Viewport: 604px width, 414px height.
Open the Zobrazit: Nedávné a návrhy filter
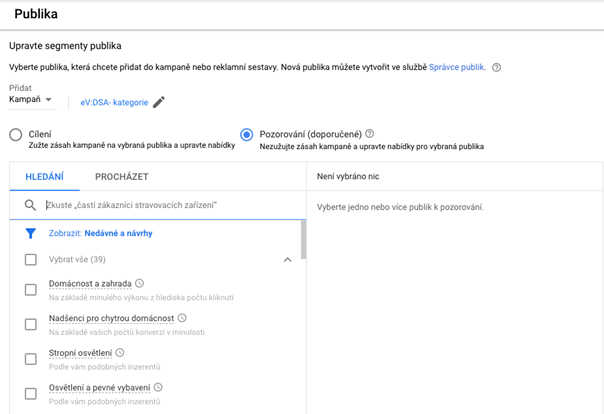pos(101,233)
